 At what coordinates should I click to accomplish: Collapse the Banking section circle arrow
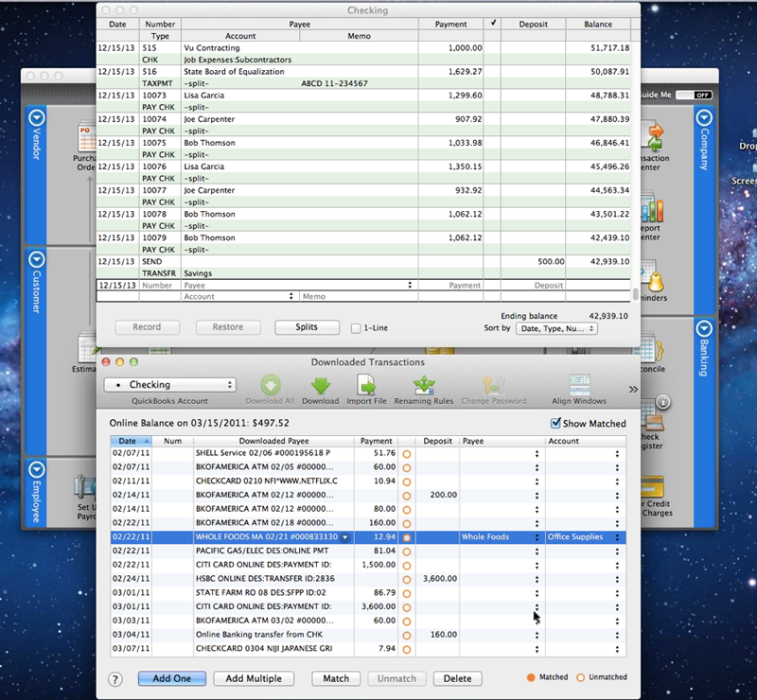pyautogui.click(x=704, y=328)
